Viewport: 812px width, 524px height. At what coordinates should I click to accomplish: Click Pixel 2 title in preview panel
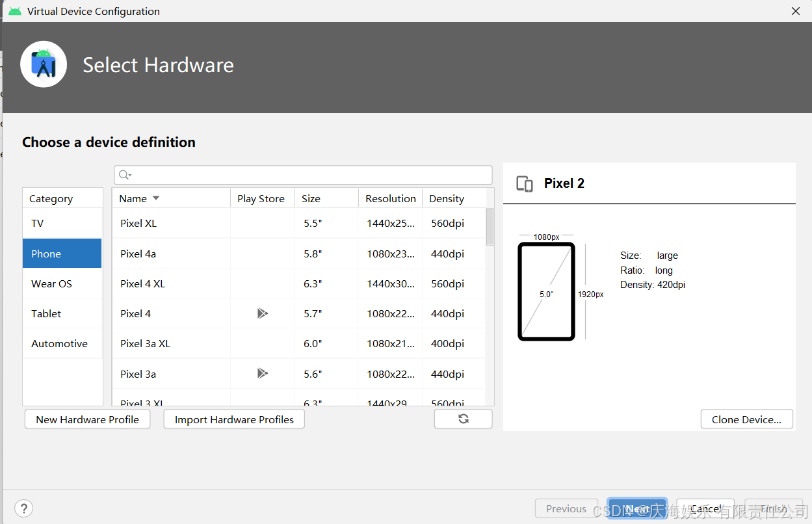point(564,183)
